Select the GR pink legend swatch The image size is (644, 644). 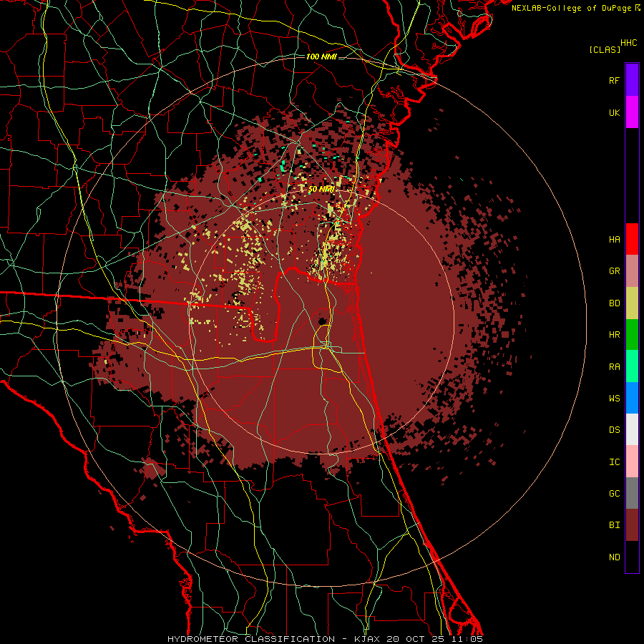(x=632, y=271)
